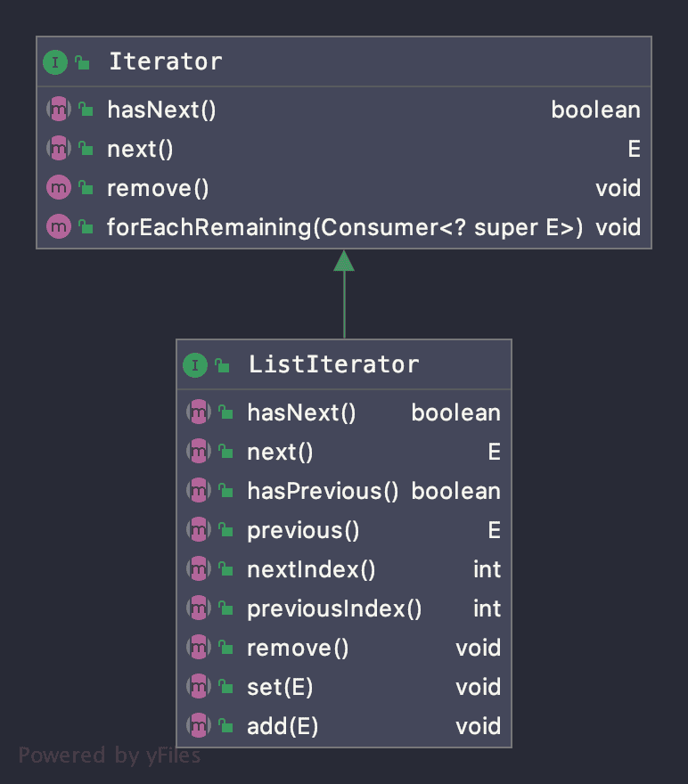
Task: Select remove() in the ListIterator node
Action: pos(298,648)
